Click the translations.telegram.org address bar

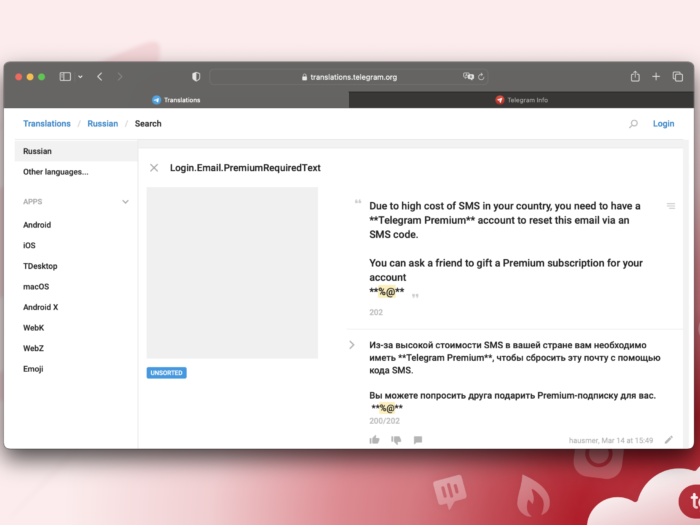point(349,77)
